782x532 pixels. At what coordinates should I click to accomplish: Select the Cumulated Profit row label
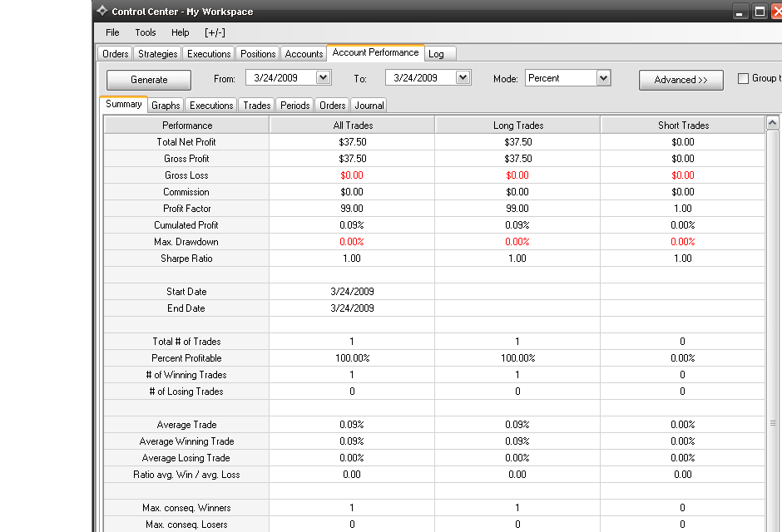pyautogui.click(x=186, y=225)
